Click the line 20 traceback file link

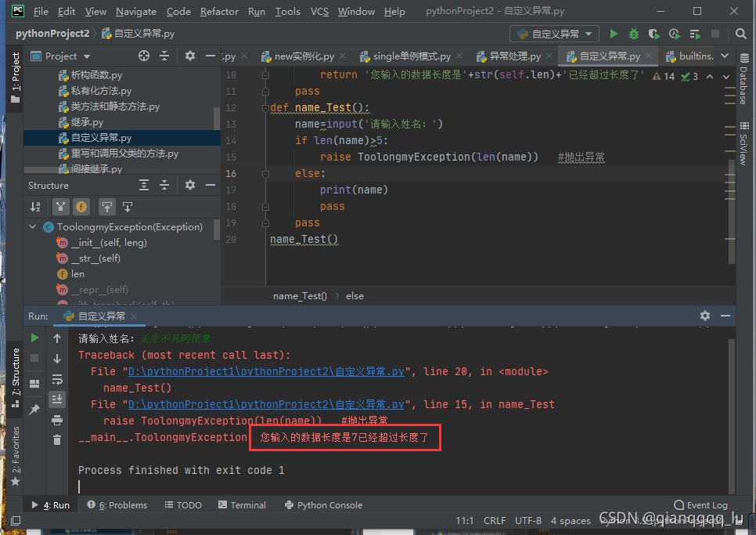266,371
